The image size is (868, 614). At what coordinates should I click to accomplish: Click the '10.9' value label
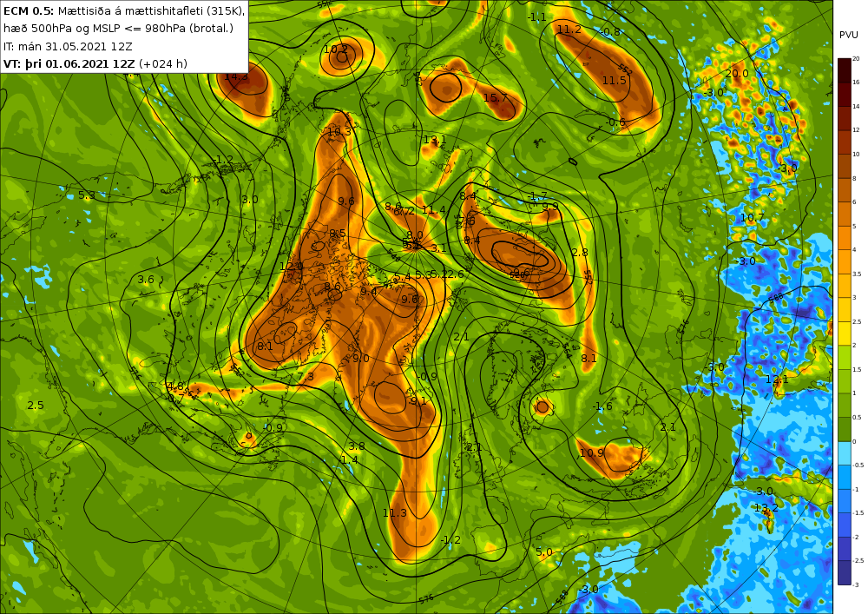tap(592, 452)
